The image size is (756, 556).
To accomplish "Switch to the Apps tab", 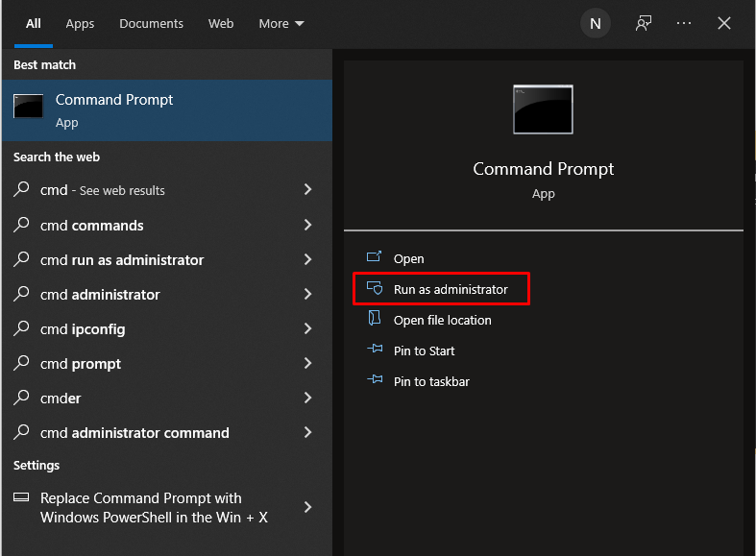I will (81, 24).
